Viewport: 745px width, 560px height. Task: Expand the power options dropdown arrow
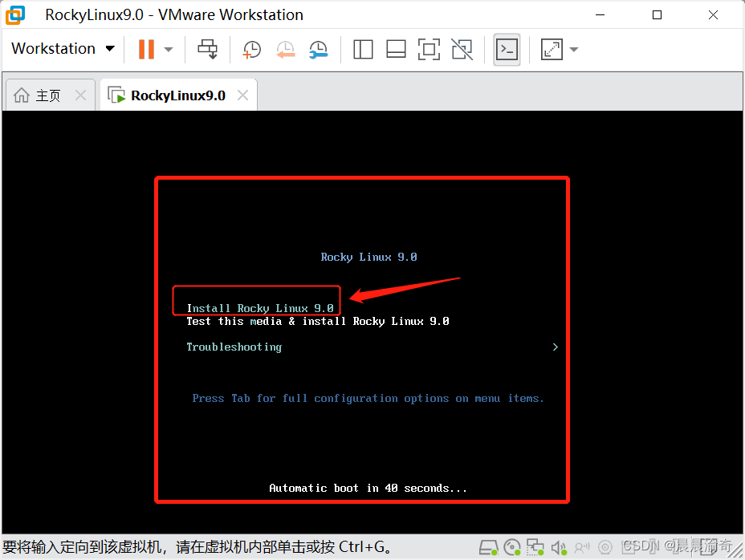point(169,50)
